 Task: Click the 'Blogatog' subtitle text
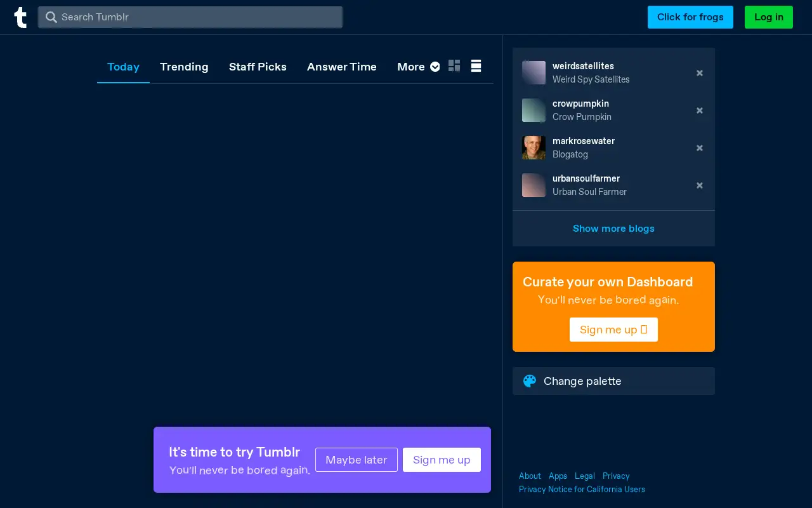[x=570, y=154]
